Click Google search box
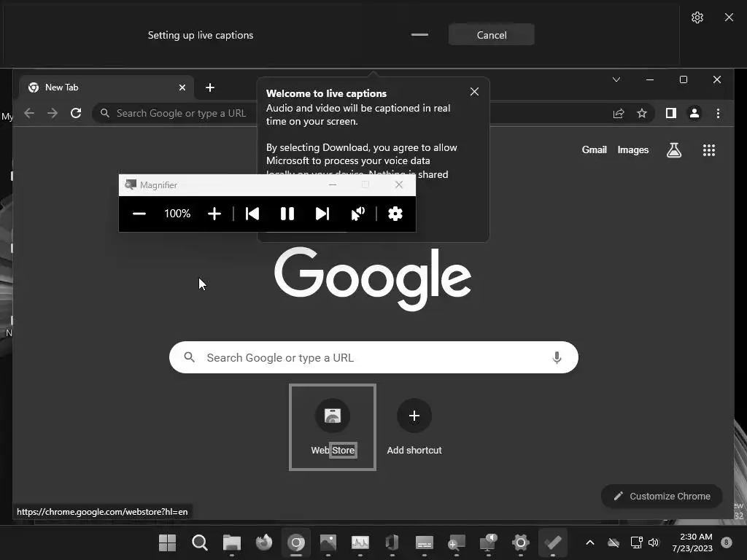 pyautogui.click(x=373, y=357)
